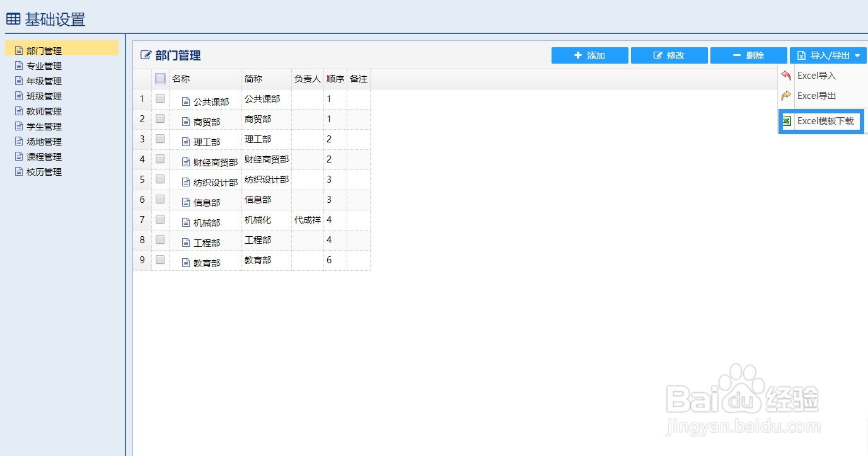The height and width of the screenshot is (456, 868).
Task: Click the orange Excel导出 arrow icon
Action: coord(786,96)
